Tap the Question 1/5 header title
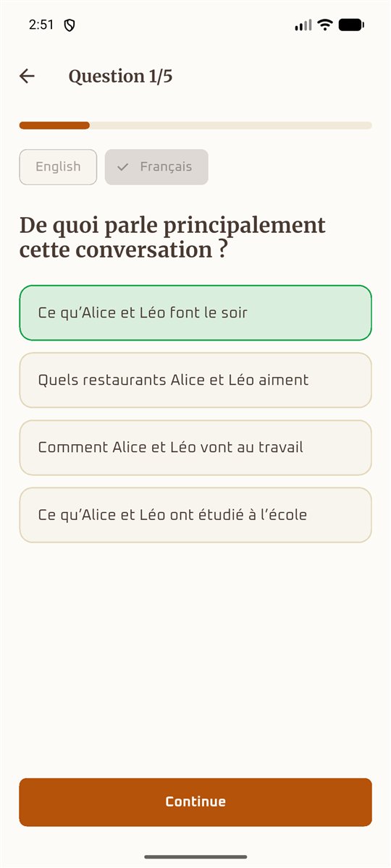Viewport: 391px width, 868px height. (x=120, y=76)
